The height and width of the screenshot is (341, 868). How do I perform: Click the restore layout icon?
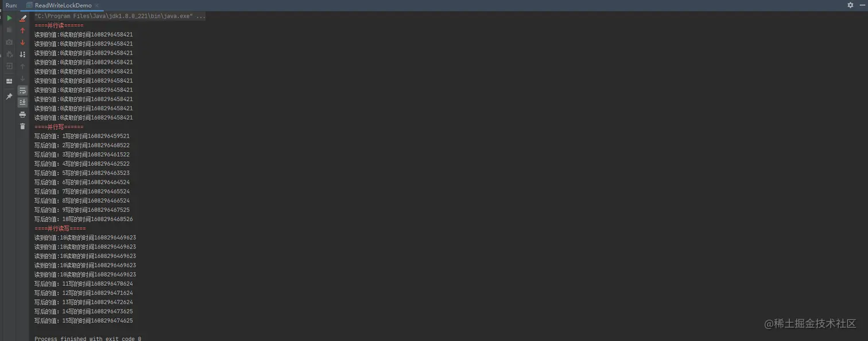(x=9, y=81)
